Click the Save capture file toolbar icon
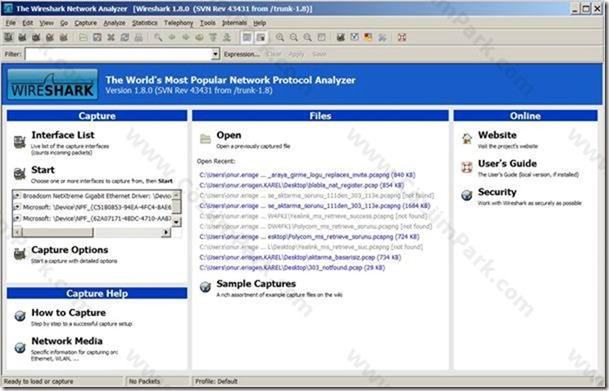 click(x=97, y=37)
